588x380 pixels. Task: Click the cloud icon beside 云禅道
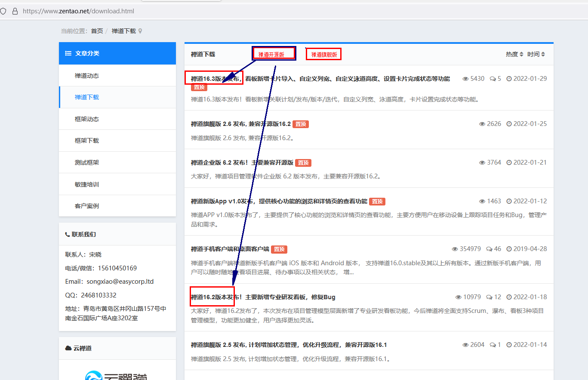point(68,348)
